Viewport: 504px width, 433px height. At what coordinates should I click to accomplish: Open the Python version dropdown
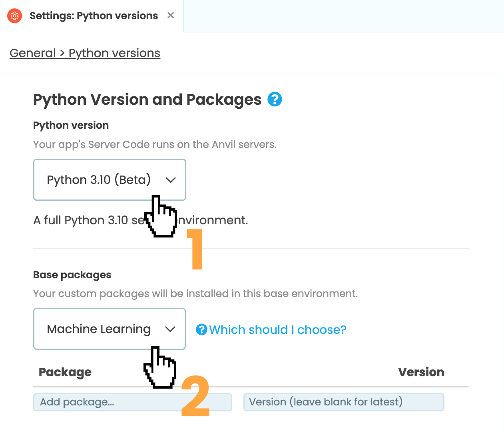point(110,180)
